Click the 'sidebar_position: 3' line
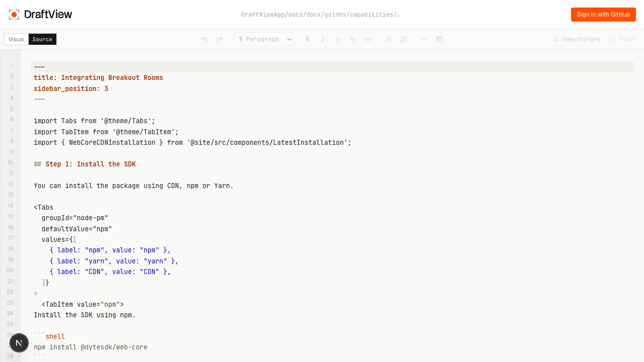This screenshot has width=644, height=362. tap(71, 89)
